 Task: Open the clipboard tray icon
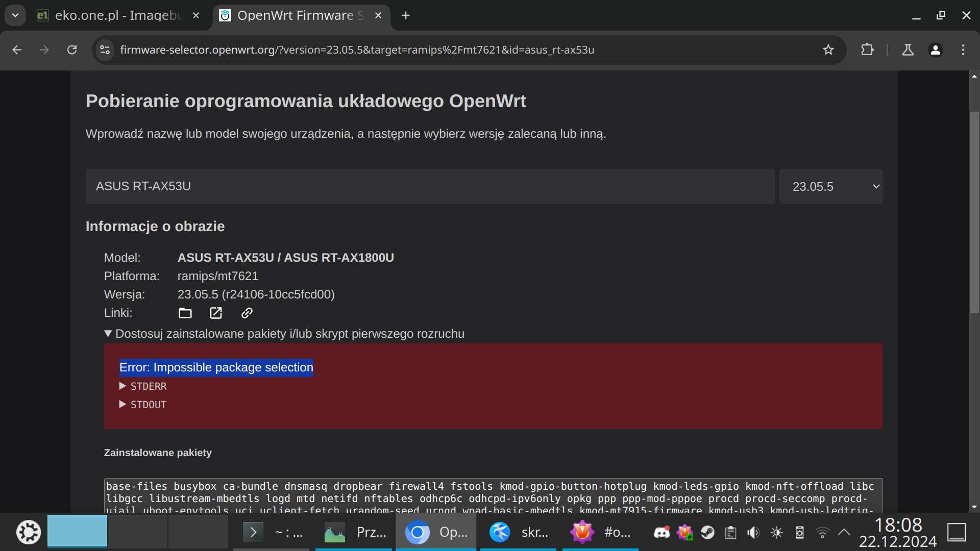pos(731,533)
